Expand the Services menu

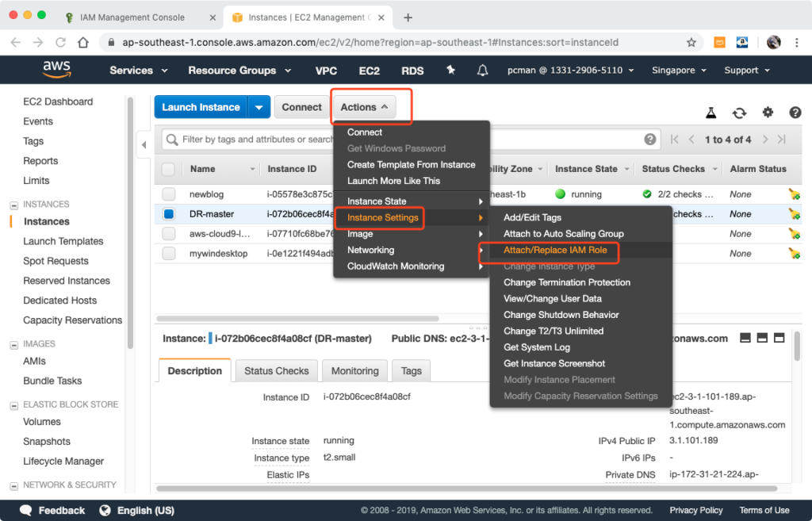pos(138,71)
